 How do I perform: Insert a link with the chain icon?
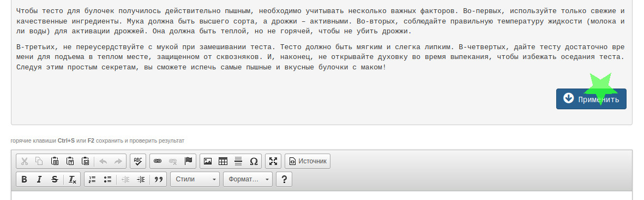click(157, 161)
